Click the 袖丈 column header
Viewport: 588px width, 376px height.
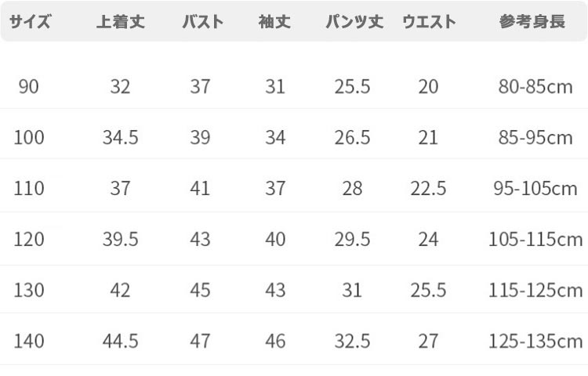tap(274, 22)
